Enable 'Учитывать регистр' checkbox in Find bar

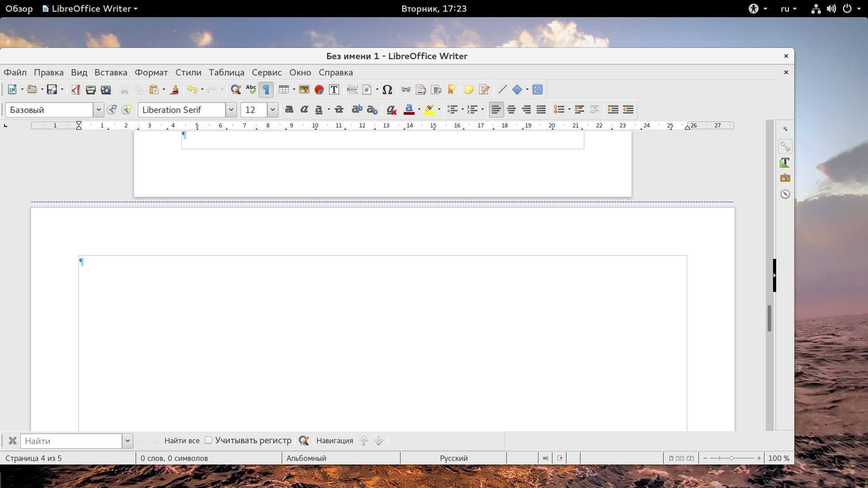[209, 441]
